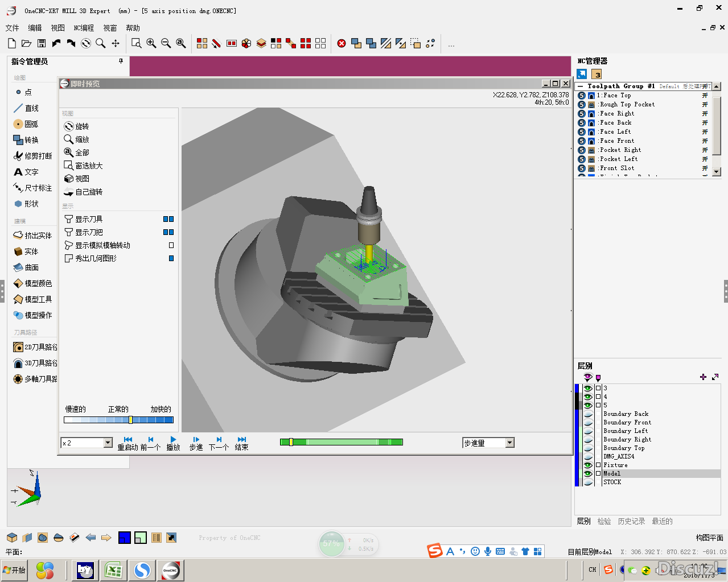Click 播放 play button
Viewport: 728px width, 582px height.
point(173,443)
